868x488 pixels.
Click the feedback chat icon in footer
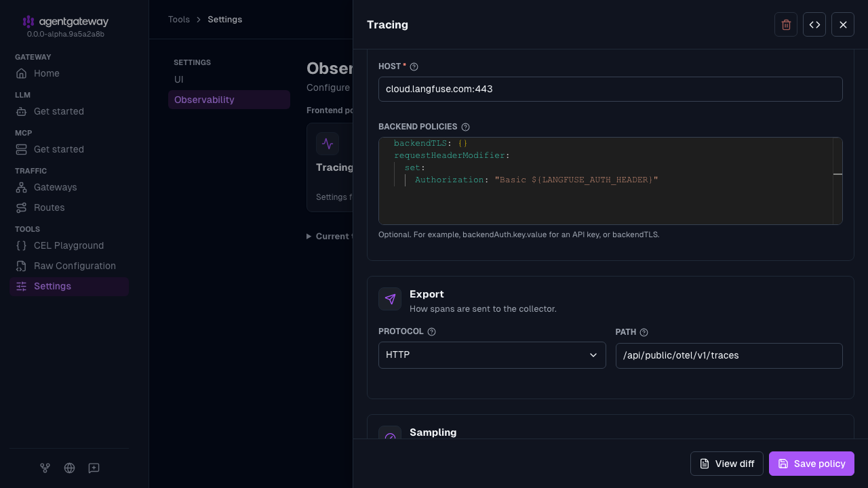pyautogui.click(x=94, y=468)
